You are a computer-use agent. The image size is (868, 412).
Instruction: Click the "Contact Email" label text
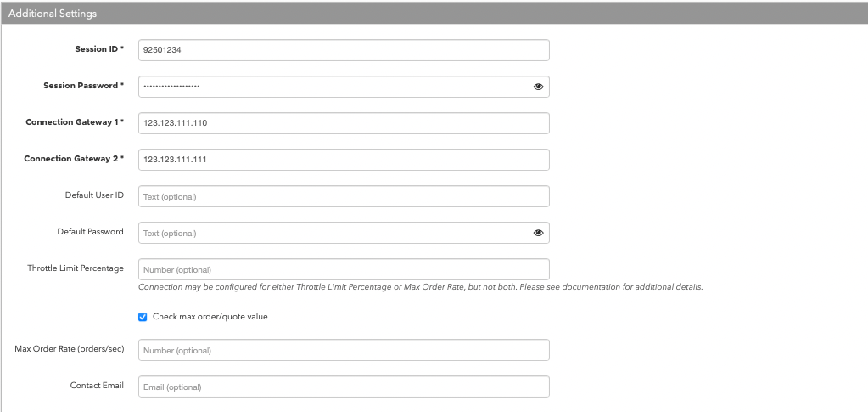(97, 385)
